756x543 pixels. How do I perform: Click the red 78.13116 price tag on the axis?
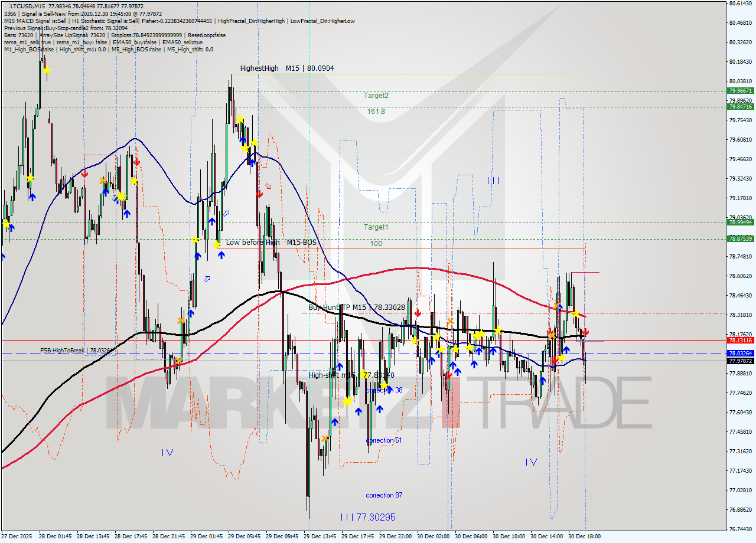click(x=740, y=341)
